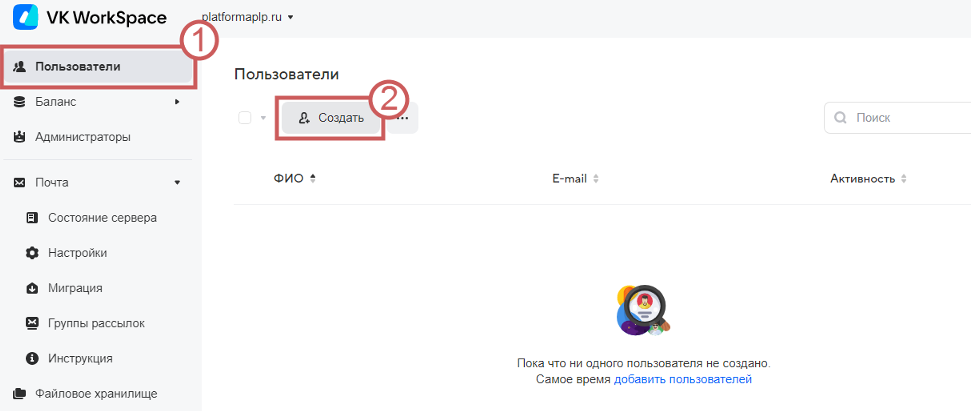Follow the добавить пользователей link
Image resolution: width=971 pixels, height=411 pixels.
point(682,379)
